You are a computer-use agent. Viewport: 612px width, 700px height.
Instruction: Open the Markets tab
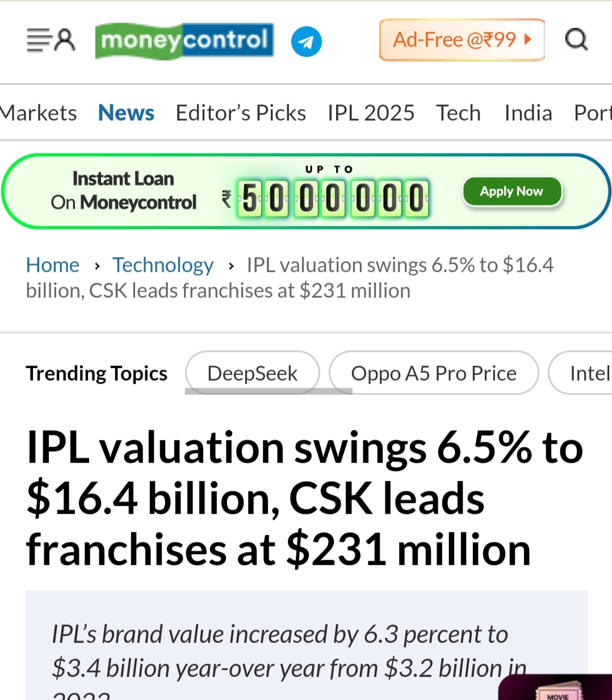[x=38, y=113]
